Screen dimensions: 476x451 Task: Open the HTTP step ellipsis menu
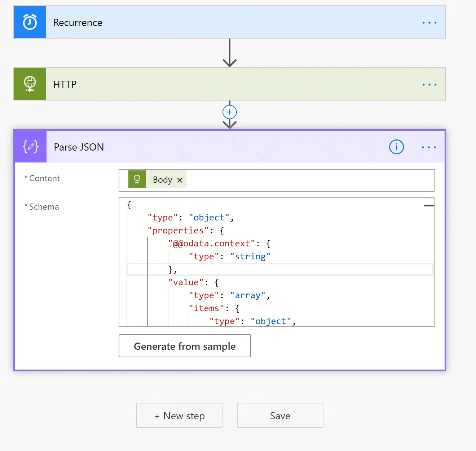pyautogui.click(x=429, y=85)
